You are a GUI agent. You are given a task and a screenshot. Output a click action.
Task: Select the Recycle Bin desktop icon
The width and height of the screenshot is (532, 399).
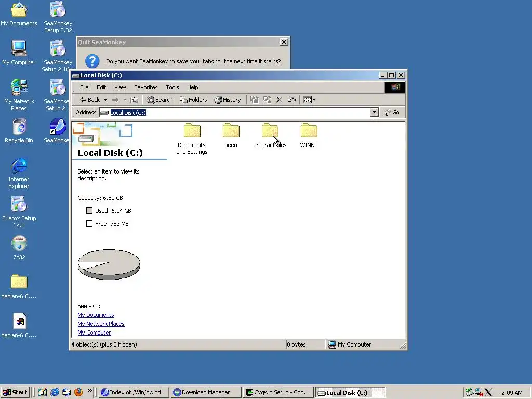(19, 131)
